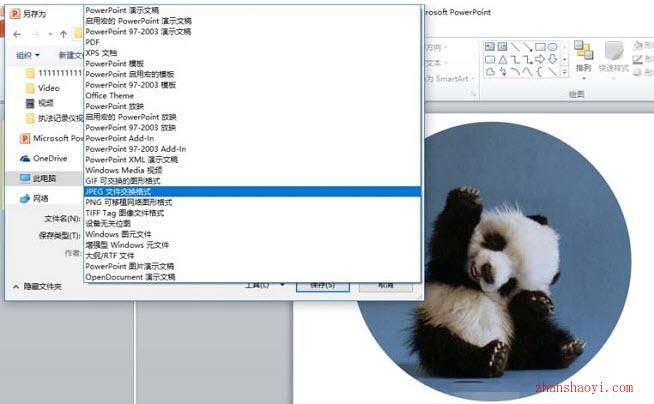This screenshot has width=654, height=404.
Task: Open the 转换为 SmartArt dropdown
Action: (x=450, y=78)
